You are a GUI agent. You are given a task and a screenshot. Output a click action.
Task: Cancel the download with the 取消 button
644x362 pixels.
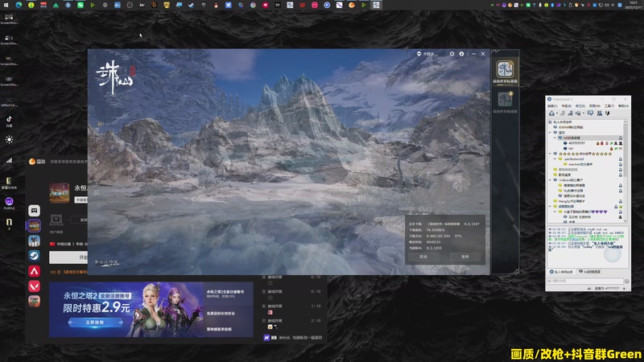[x=423, y=257]
